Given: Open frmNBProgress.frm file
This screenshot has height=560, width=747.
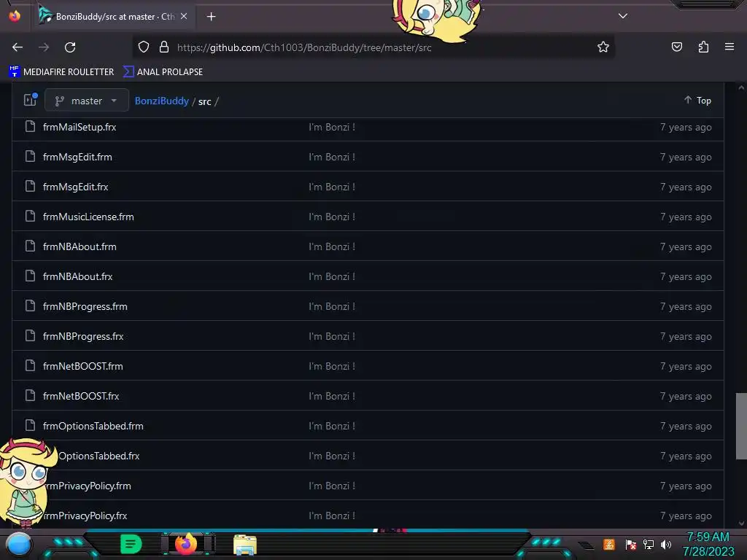Looking at the screenshot, I should [x=85, y=307].
